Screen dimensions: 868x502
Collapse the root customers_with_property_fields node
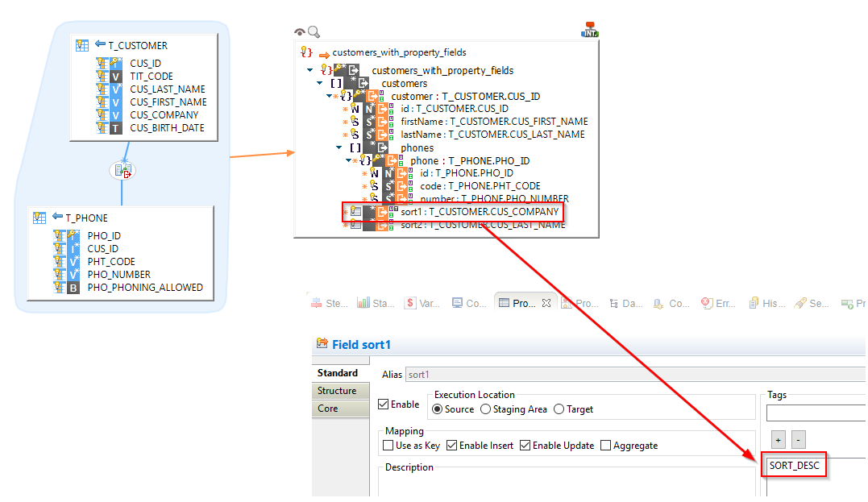click(310, 70)
